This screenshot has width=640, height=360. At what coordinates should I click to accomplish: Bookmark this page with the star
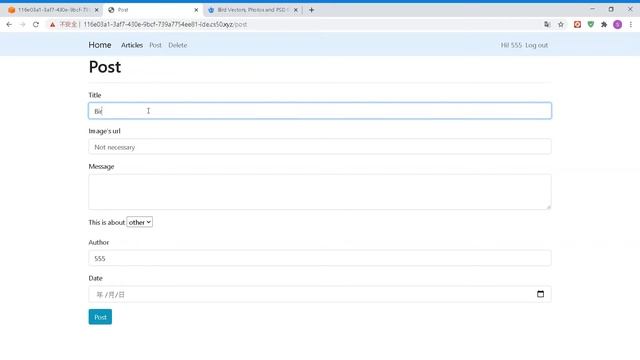(561, 24)
